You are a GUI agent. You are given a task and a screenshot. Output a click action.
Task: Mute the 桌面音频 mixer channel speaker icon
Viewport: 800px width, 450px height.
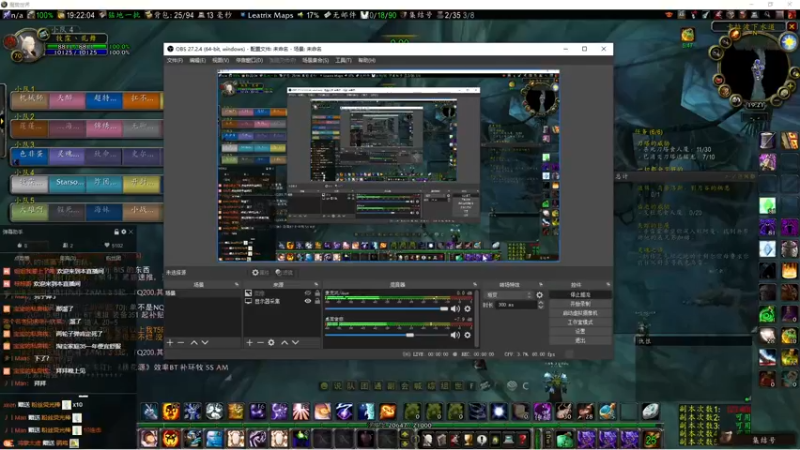tap(455, 335)
